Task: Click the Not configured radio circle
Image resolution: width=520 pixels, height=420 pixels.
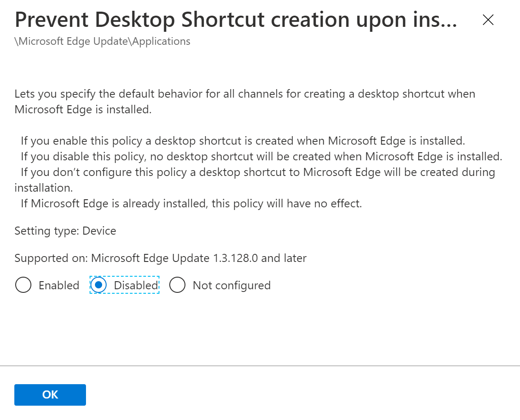Action: (178, 285)
